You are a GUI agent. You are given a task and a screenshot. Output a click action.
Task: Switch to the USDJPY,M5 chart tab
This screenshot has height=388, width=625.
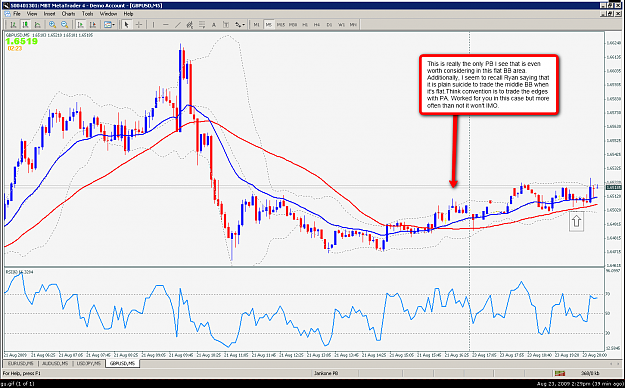(89, 364)
